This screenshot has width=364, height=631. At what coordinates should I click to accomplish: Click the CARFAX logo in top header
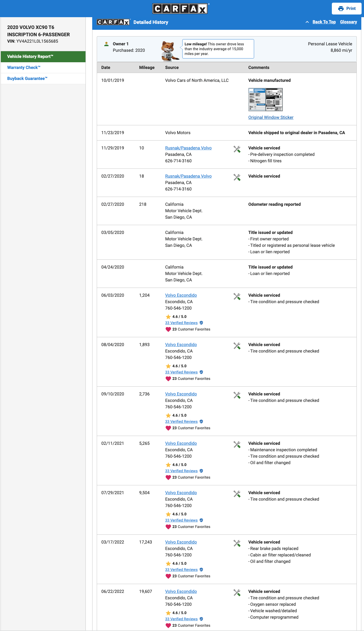point(181,9)
